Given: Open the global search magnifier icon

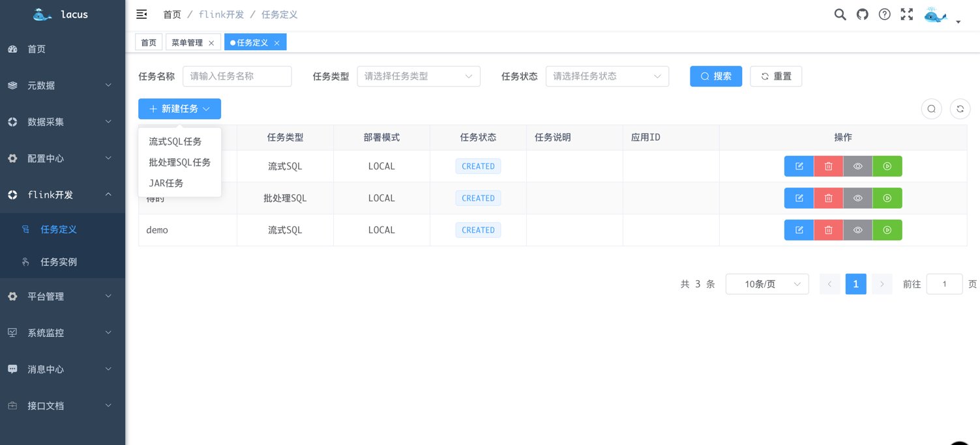Looking at the screenshot, I should click(x=840, y=14).
